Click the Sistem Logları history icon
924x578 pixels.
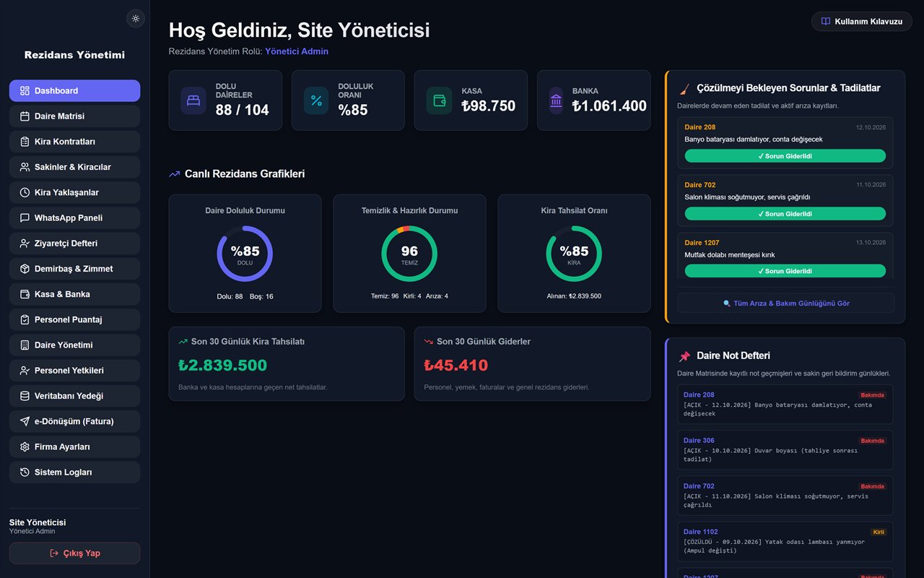[x=25, y=473]
